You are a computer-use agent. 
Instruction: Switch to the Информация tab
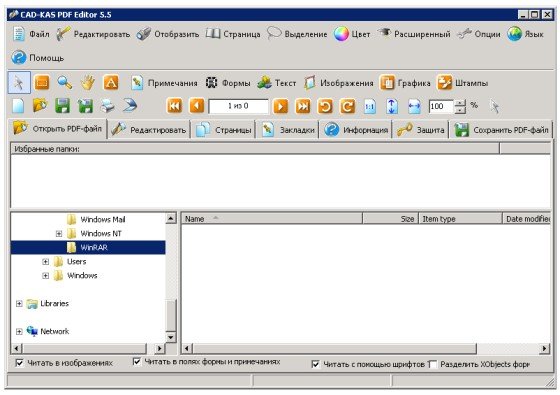click(356, 129)
